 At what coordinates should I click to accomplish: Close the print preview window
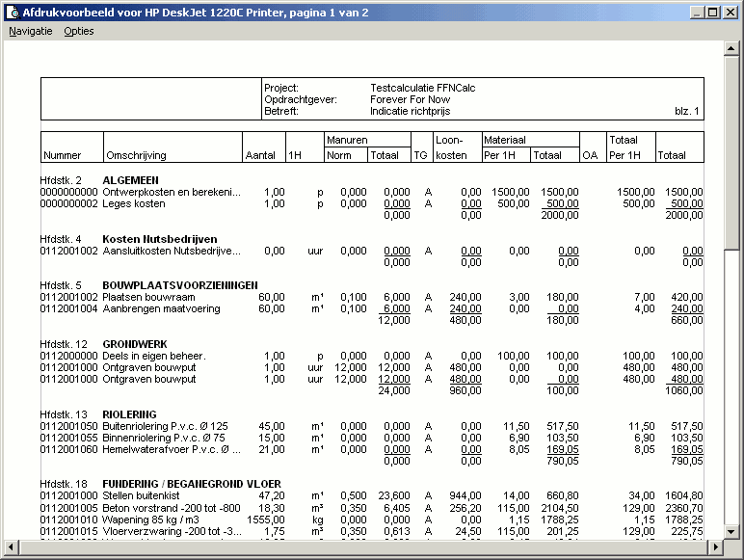(731, 13)
